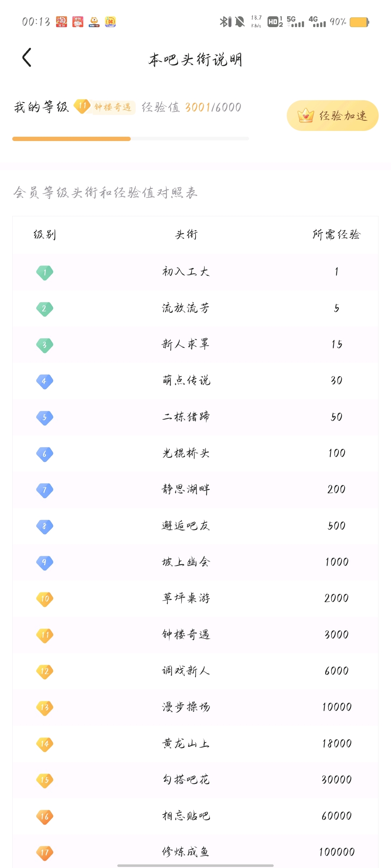Tap the 100000 experience value

pos(337,852)
